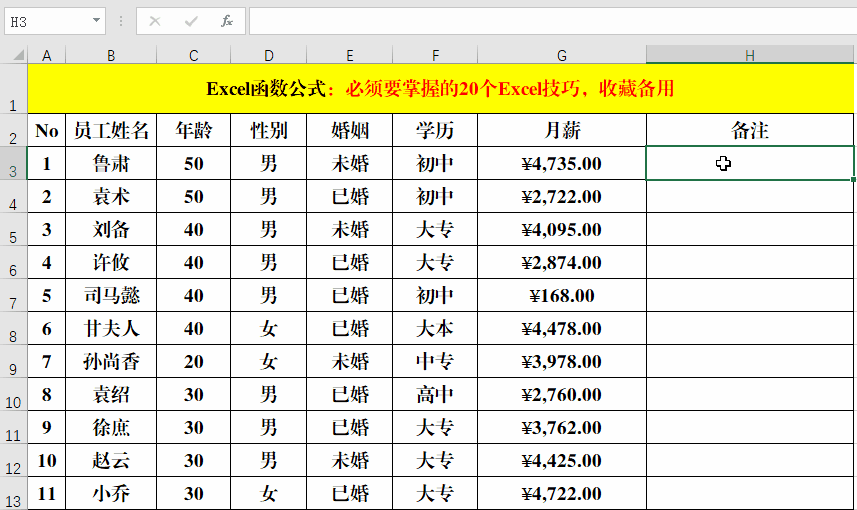Select the cell with name 袁绍

click(111, 394)
